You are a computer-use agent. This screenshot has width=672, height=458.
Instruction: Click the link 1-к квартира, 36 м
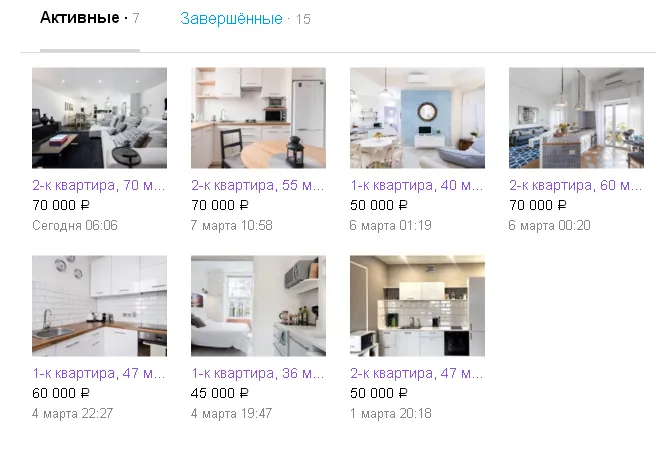(x=258, y=373)
